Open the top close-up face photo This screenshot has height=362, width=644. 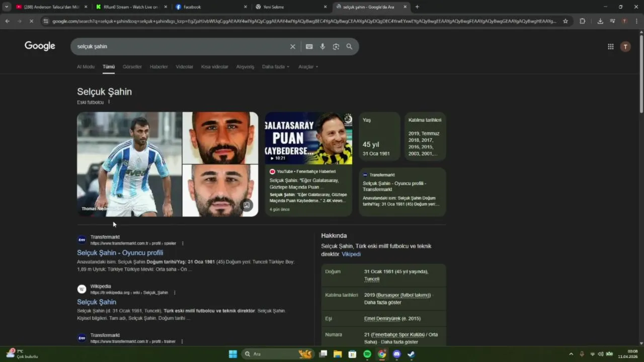[x=220, y=138]
